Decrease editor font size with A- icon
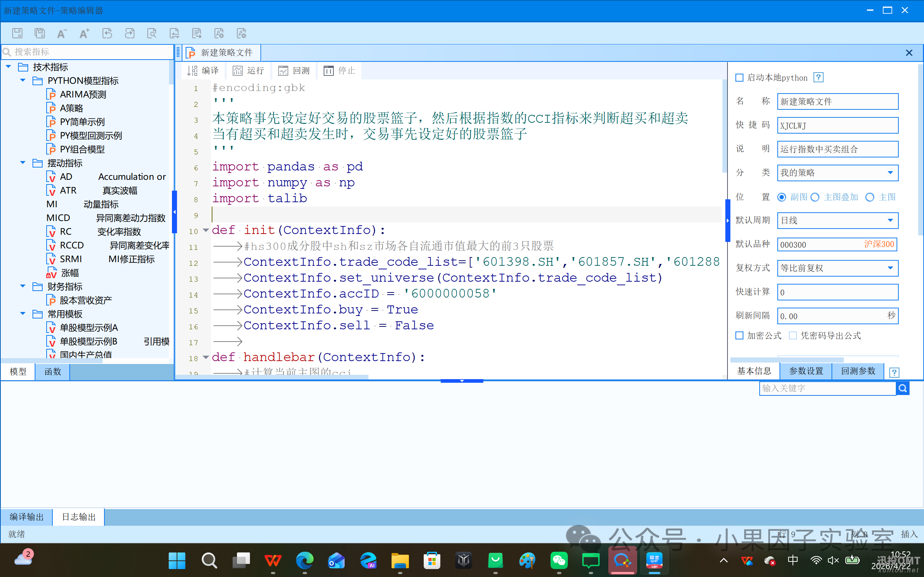The height and width of the screenshot is (577, 924). click(62, 33)
